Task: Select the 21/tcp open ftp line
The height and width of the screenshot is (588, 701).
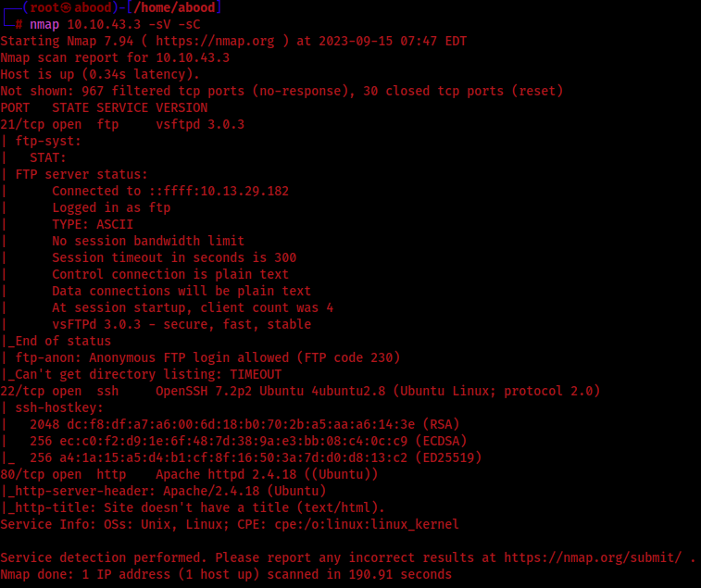Action: click(x=122, y=124)
